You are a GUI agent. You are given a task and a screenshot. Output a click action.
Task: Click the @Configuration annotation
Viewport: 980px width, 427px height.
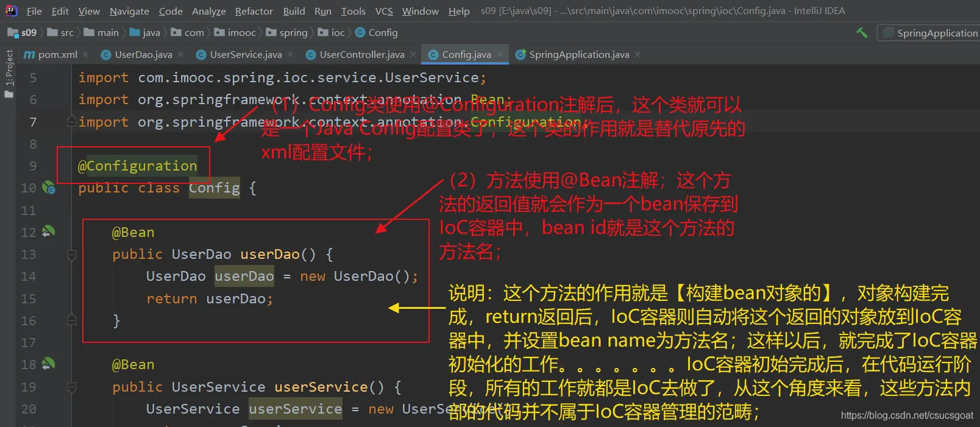138,166
